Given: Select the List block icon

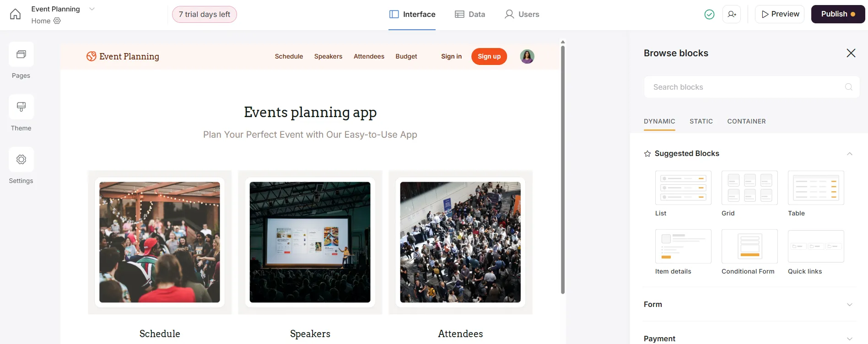Looking at the screenshot, I should [x=683, y=188].
